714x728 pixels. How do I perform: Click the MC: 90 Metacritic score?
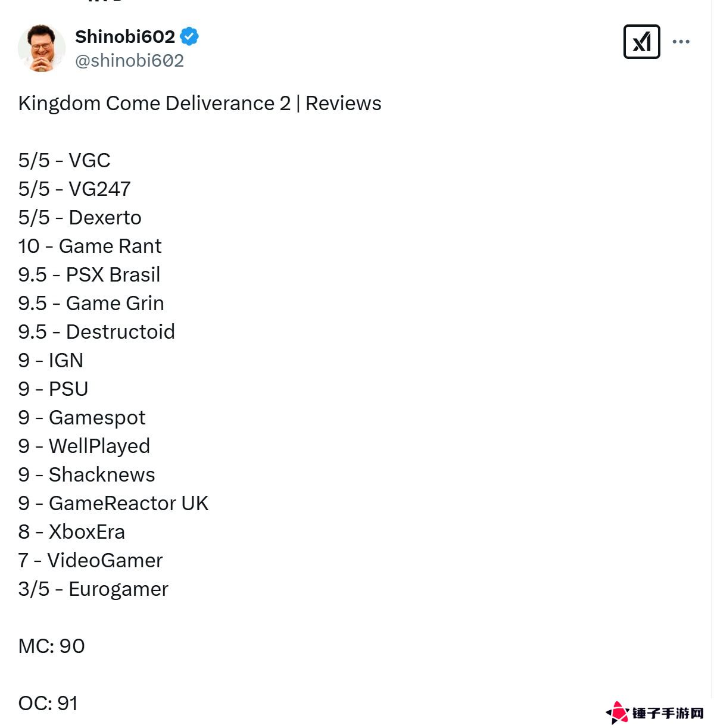point(52,646)
